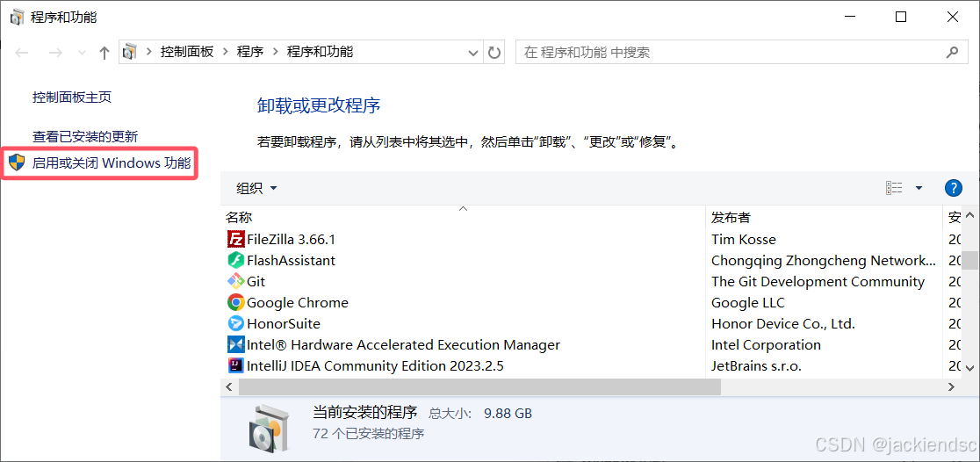
Task: Click the refresh button beside address bar
Action: point(494,53)
